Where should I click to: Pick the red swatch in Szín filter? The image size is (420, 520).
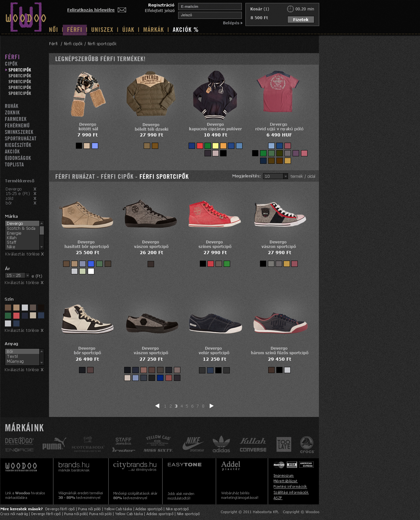[16, 315]
